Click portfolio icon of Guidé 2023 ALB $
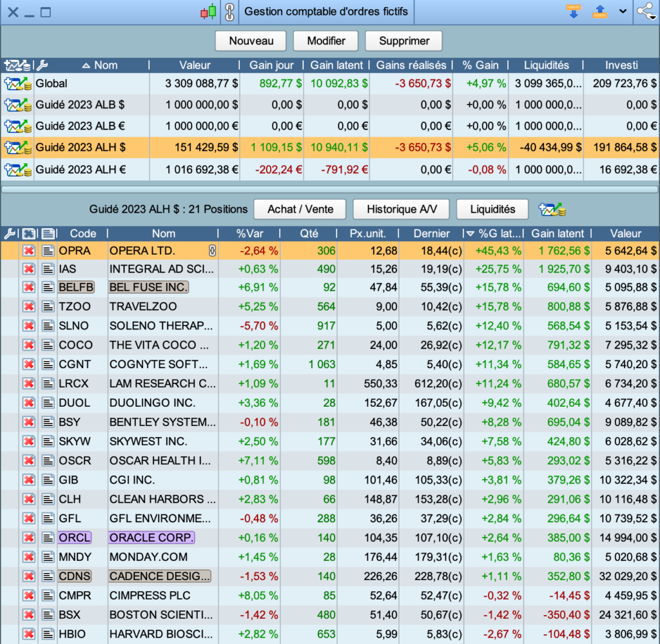The height and width of the screenshot is (644, 660). pyautogui.click(x=17, y=105)
